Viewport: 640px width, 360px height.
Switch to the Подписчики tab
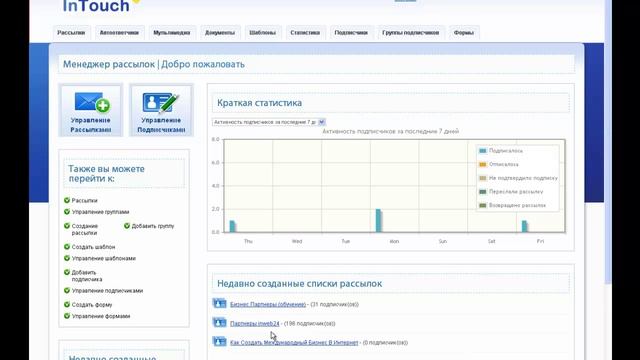351,33
